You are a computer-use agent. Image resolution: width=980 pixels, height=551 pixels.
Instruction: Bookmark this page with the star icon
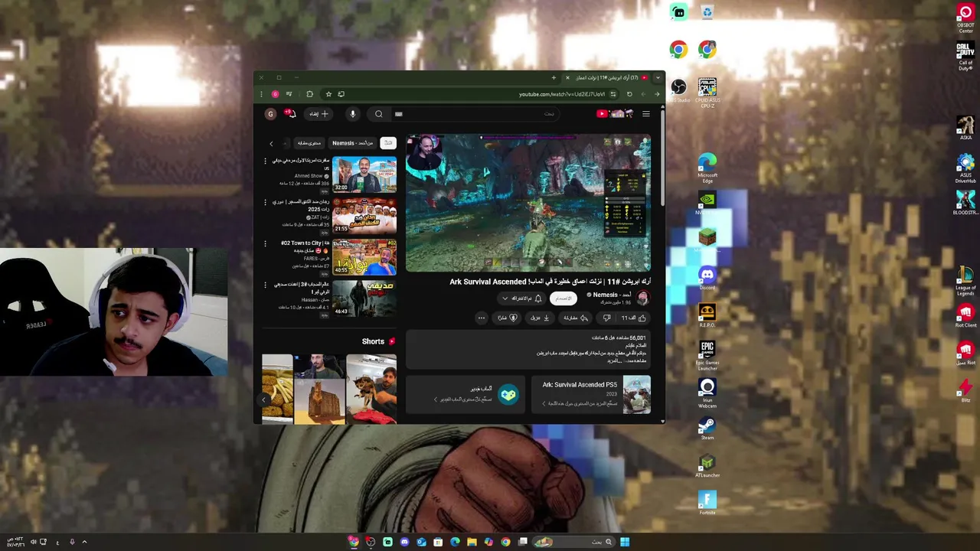328,94
